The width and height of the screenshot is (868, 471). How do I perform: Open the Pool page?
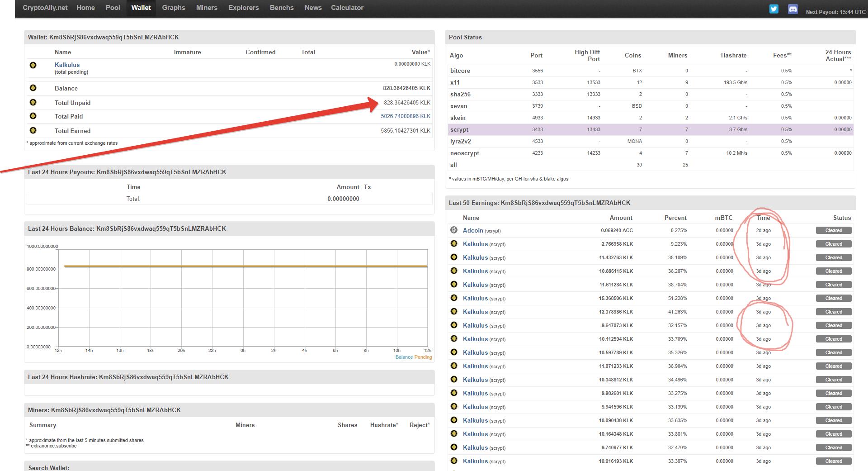click(113, 8)
